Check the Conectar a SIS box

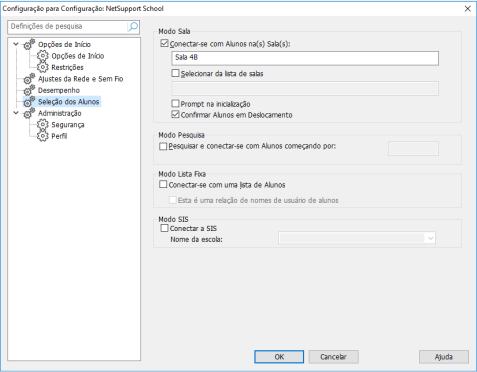point(164,228)
